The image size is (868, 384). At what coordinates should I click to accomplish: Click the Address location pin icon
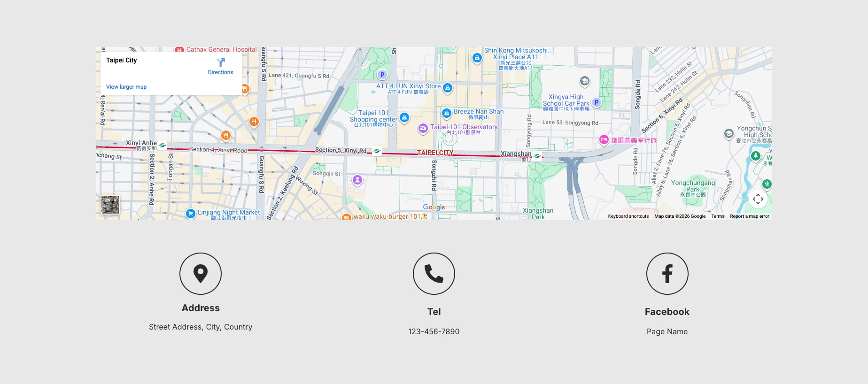201,274
